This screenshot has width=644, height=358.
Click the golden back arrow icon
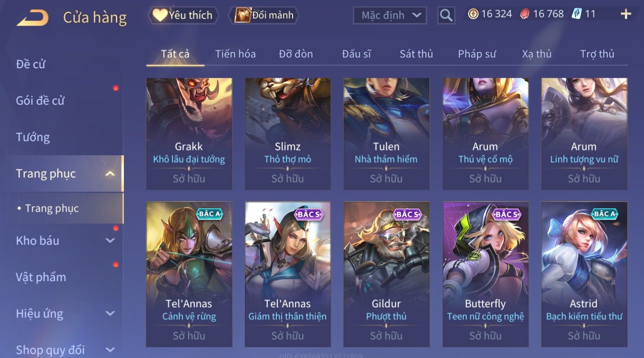click(32, 17)
